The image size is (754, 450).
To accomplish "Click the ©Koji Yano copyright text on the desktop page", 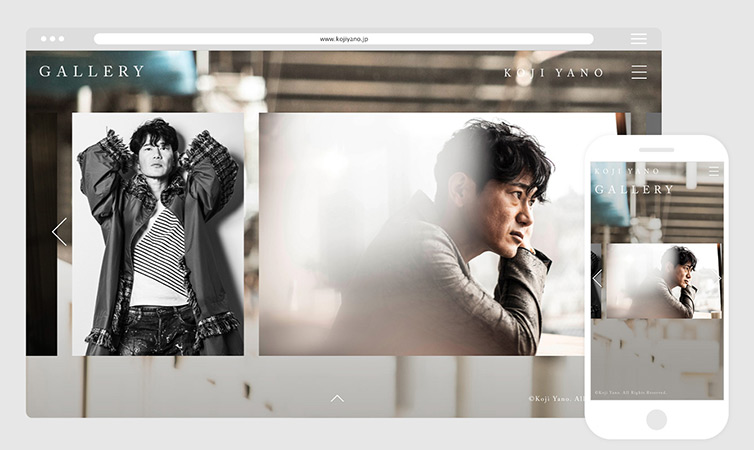I will point(556,399).
